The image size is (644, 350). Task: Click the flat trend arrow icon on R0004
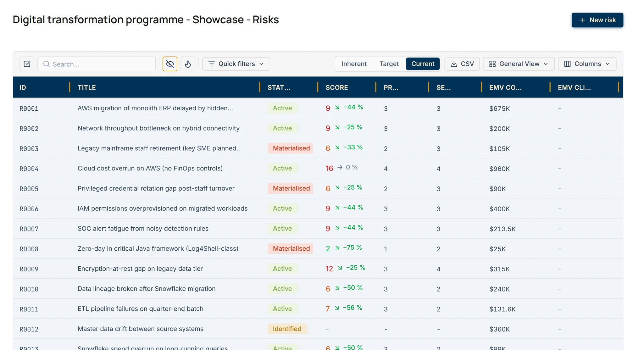(340, 167)
